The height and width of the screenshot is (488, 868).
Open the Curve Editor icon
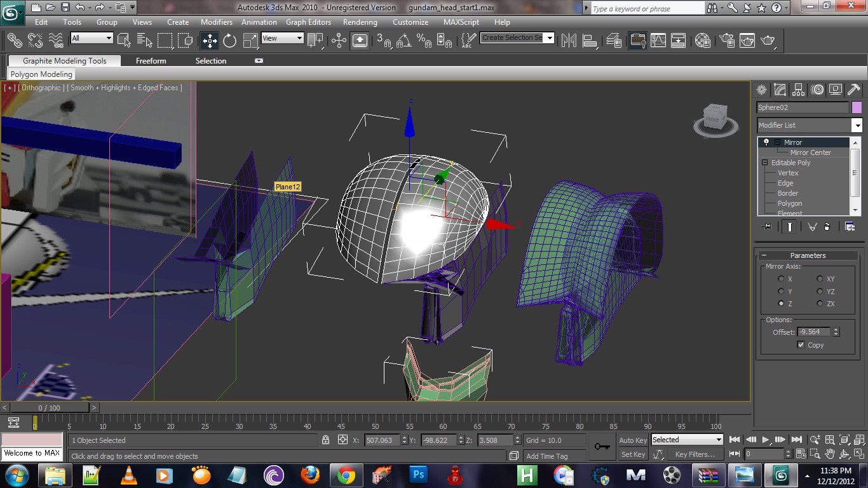point(658,41)
